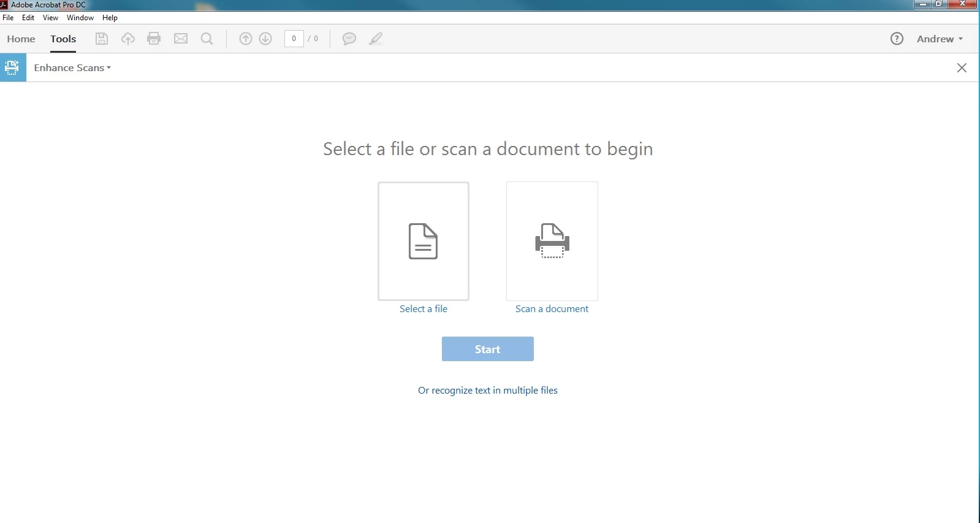Click the page number input field
The width and height of the screenshot is (980, 523).
click(x=294, y=39)
